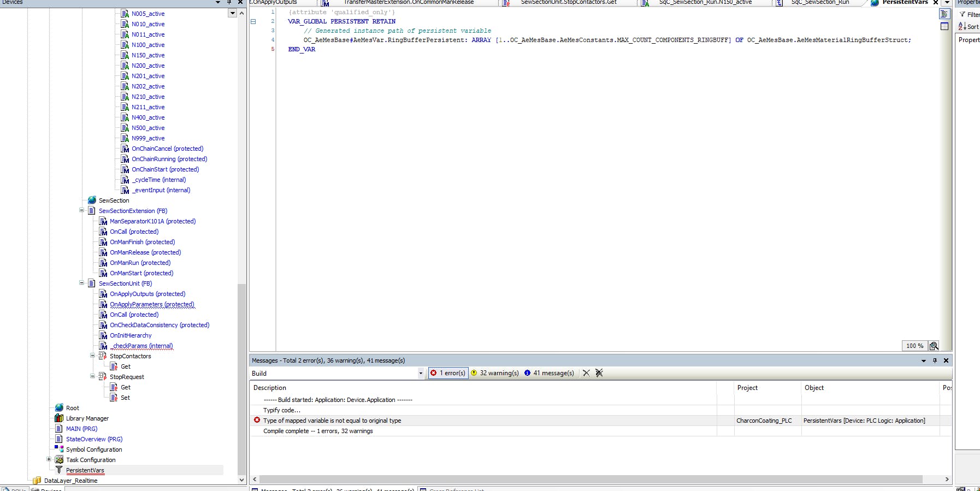Screen dimensions: 980x491
Task: Switch to SewSectionUnit.StopContactors.Get tab
Action: [568, 3]
